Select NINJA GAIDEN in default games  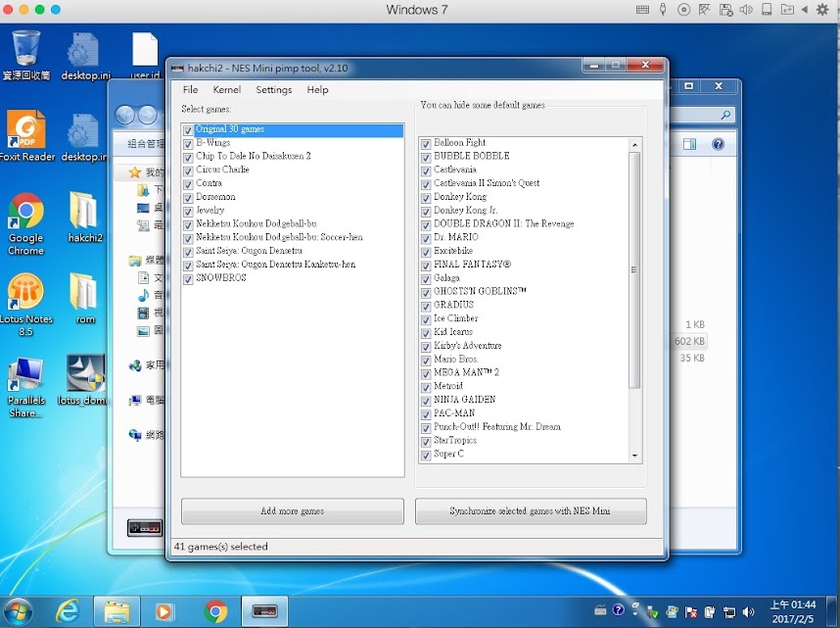pos(464,400)
